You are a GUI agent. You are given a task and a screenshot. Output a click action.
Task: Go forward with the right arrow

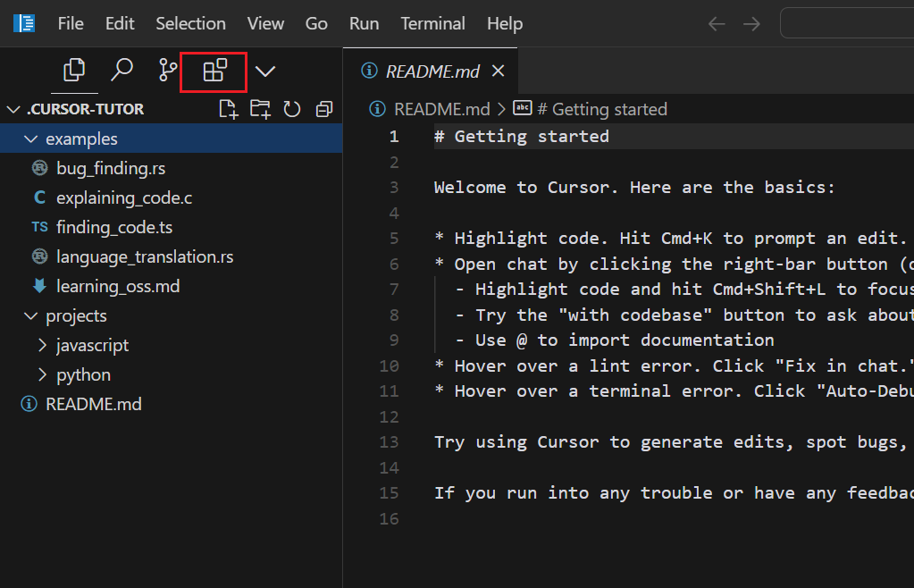[x=751, y=24]
